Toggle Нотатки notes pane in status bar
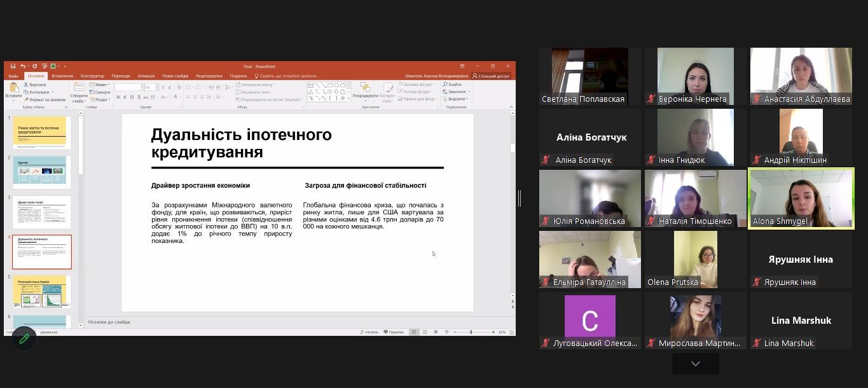Image resolution: width=868 pixels, height=388 pixels. tap(369, 332)
